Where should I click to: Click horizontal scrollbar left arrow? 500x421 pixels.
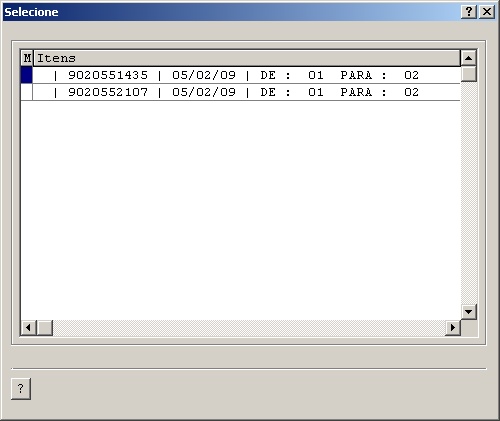click(28, 328)
